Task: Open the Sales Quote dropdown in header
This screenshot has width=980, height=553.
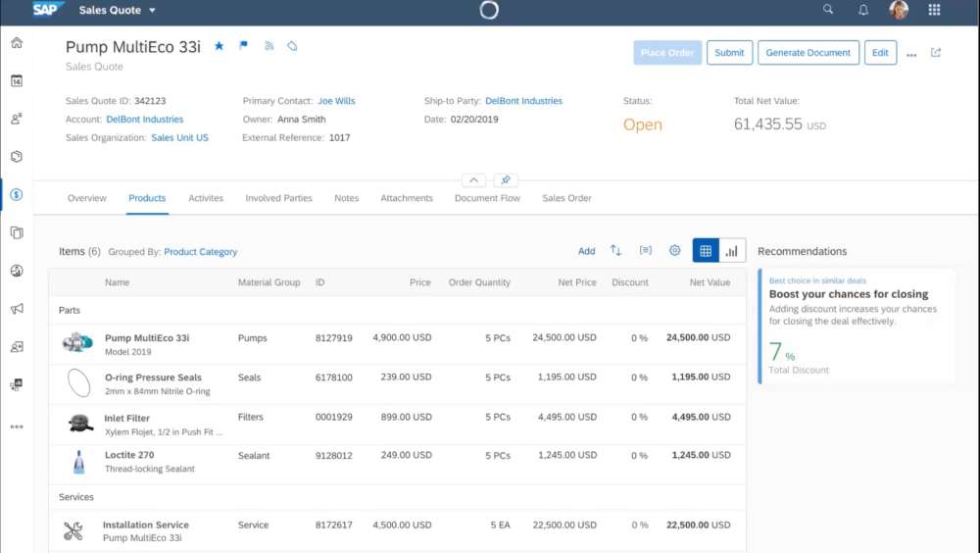Action: (x=117, y=10)
